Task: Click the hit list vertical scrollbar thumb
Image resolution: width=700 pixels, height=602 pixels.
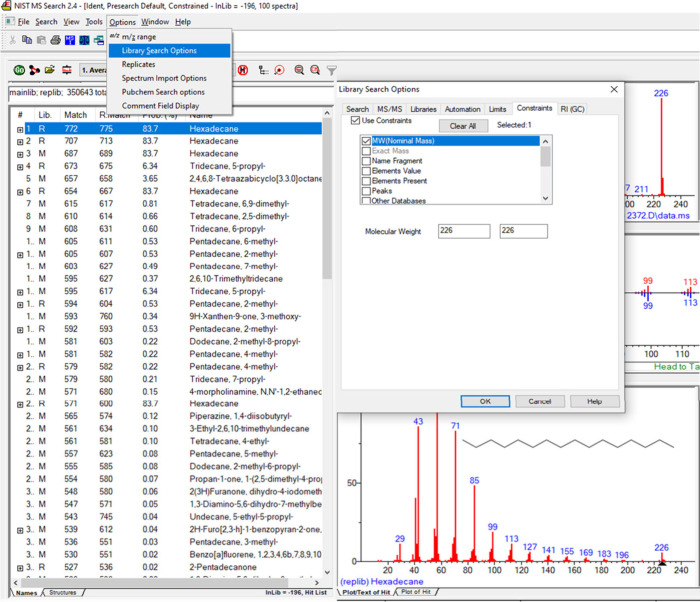Action: coord(327,199)
